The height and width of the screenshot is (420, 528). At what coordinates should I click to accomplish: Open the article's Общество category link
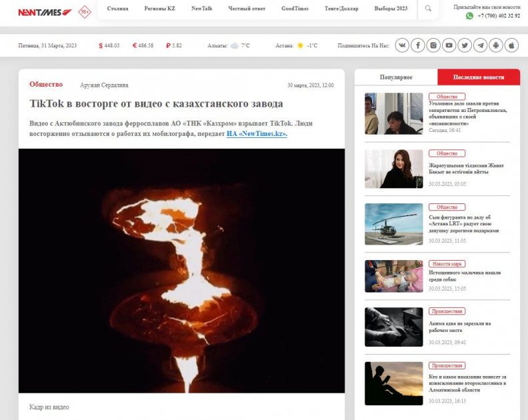46,85
